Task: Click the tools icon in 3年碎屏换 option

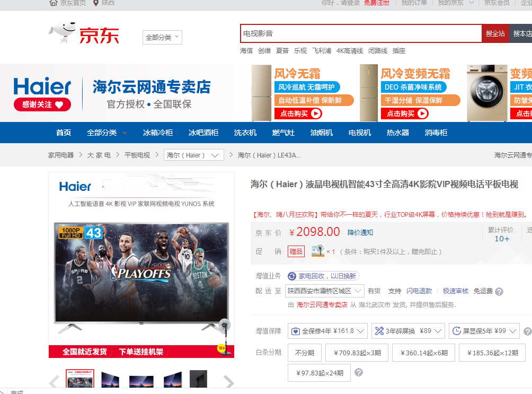Action: click(x=379, y=331)
